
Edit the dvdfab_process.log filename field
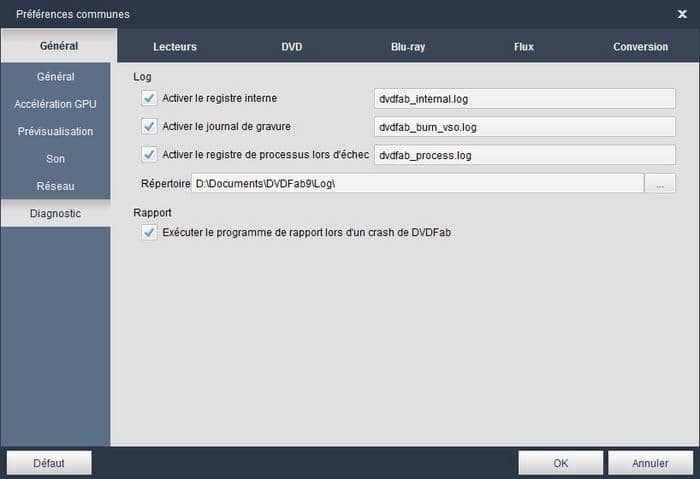tap(525, 155)
